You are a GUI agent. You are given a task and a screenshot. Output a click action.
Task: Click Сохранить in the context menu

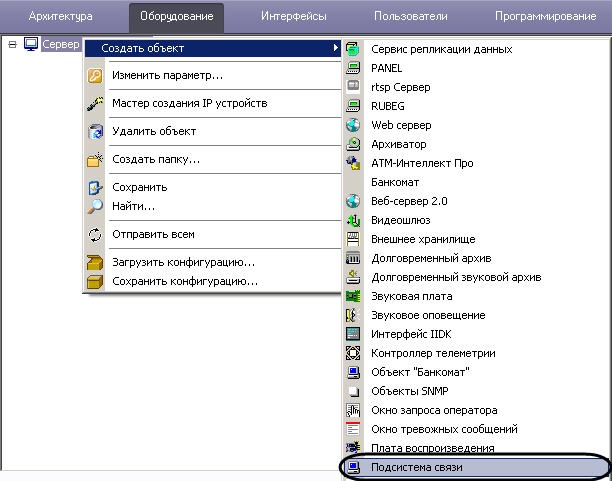[139, 188]
